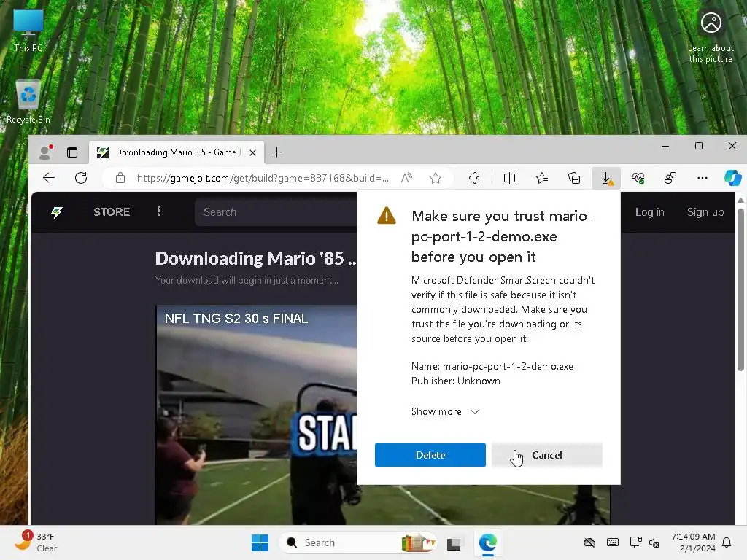Close the Downloading Mario '85 tab

253,152
